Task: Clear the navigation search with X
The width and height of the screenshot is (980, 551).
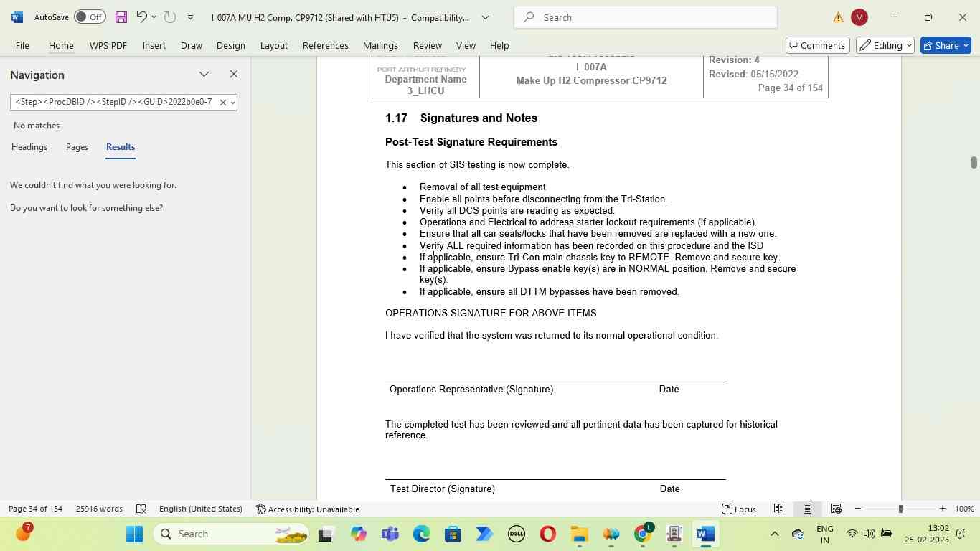Action: 222,103
